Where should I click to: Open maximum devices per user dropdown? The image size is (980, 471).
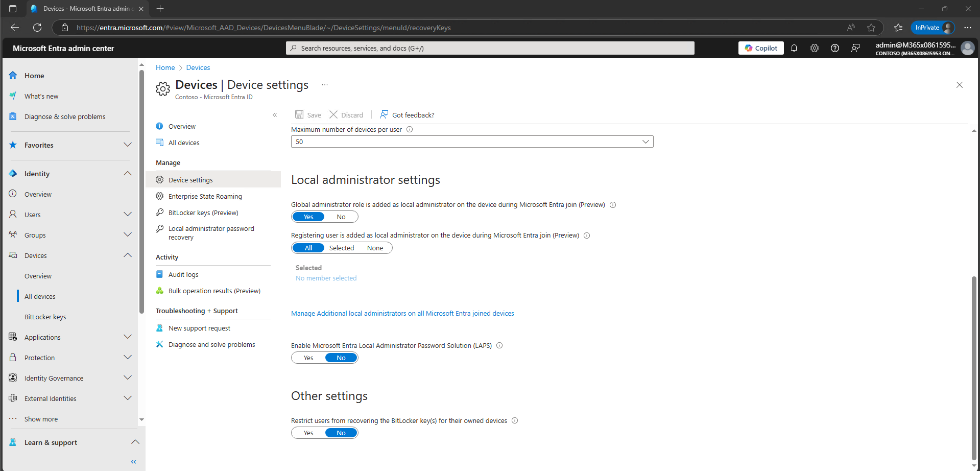[472, 142]
